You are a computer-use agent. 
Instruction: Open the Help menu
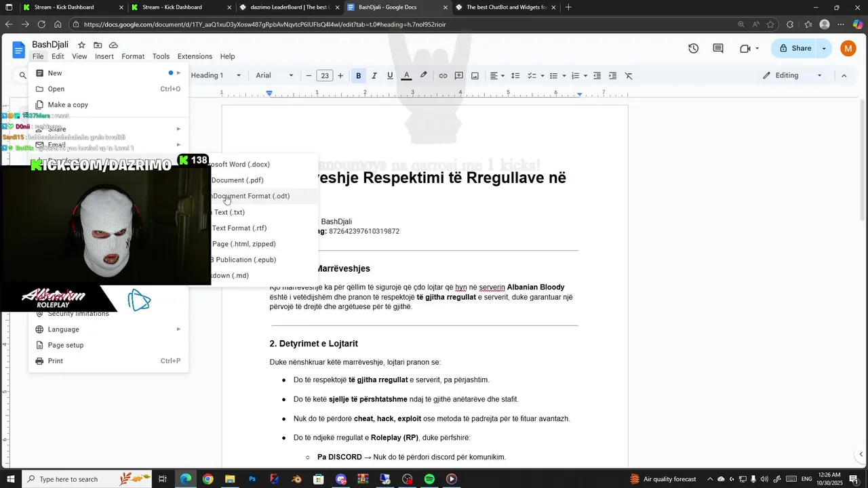(228, 56)
